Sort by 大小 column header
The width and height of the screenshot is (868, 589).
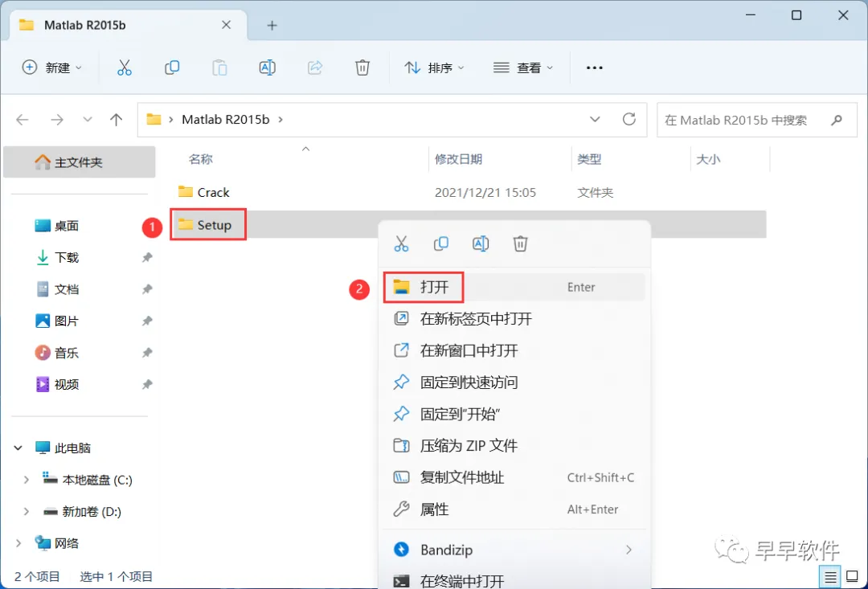708,159
